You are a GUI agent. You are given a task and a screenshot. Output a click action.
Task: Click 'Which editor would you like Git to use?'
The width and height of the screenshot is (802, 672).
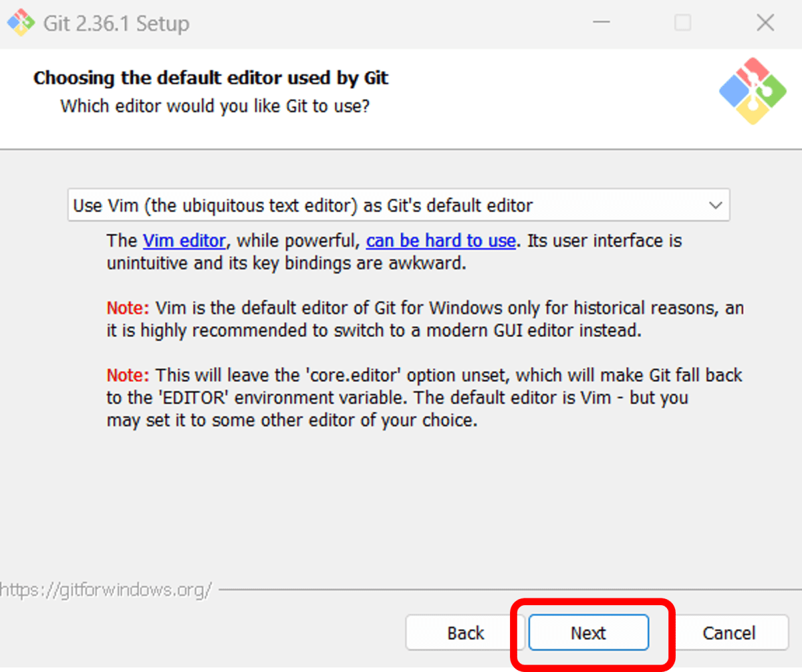coord(215,106)
